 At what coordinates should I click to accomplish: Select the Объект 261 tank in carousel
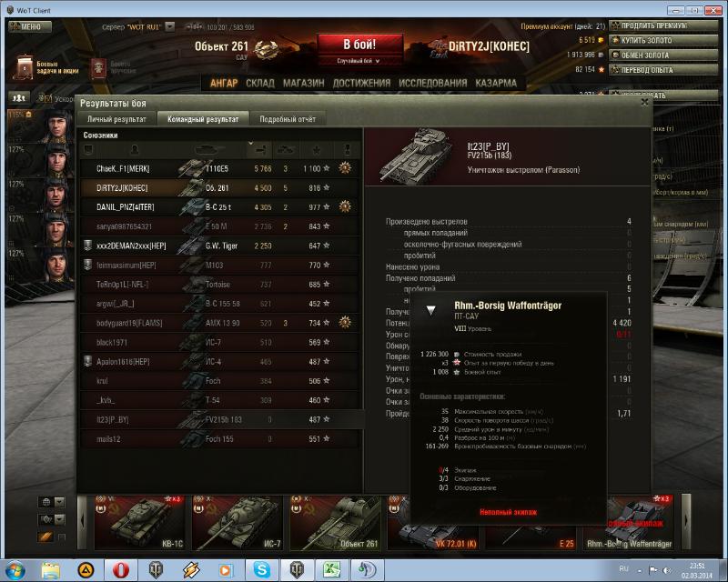point(335,522)
